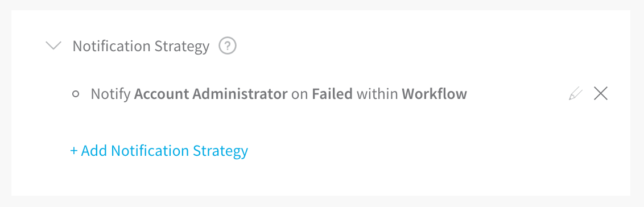Click the bullet circle before Notify

click(x=76, y=94)
